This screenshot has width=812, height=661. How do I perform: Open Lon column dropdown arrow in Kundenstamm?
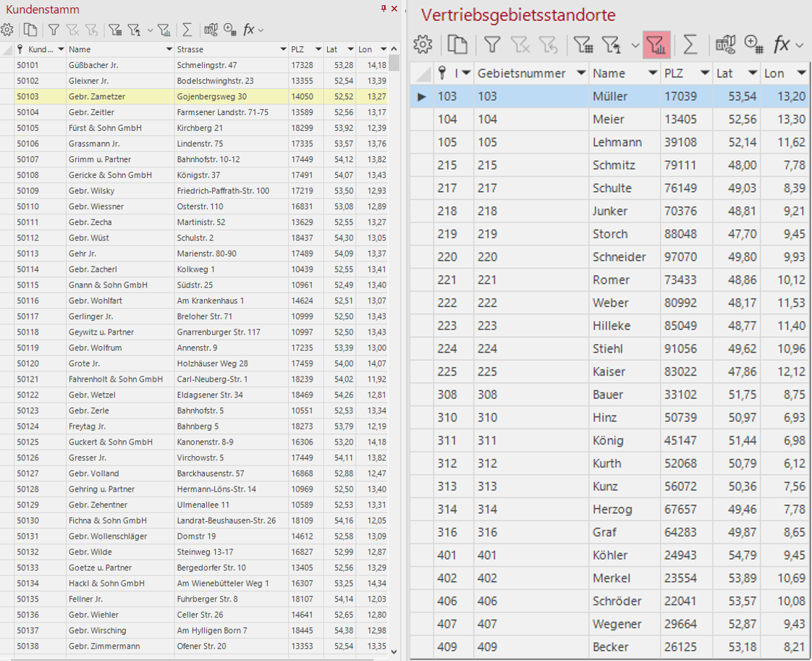pyautogui.click(x=384, y=49)
